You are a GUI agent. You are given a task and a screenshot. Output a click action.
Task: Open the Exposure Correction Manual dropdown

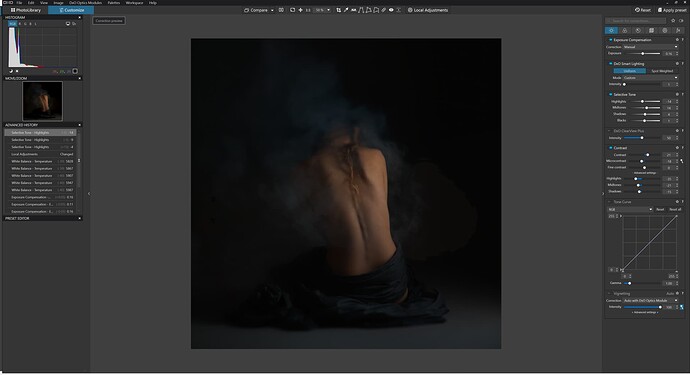pyautogui.click(x=650, y=47)
